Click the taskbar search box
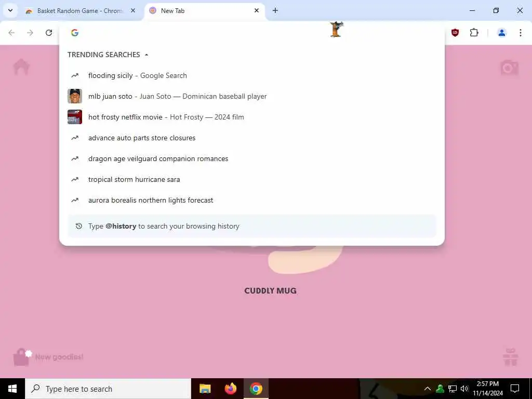This screenshot has width=532, height=399. (108, 389)
